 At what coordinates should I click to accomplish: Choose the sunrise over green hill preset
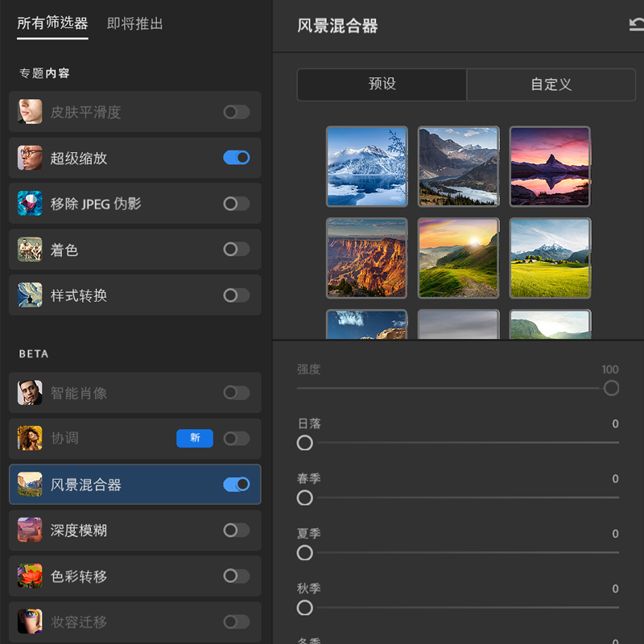click(x=458, y=258)
